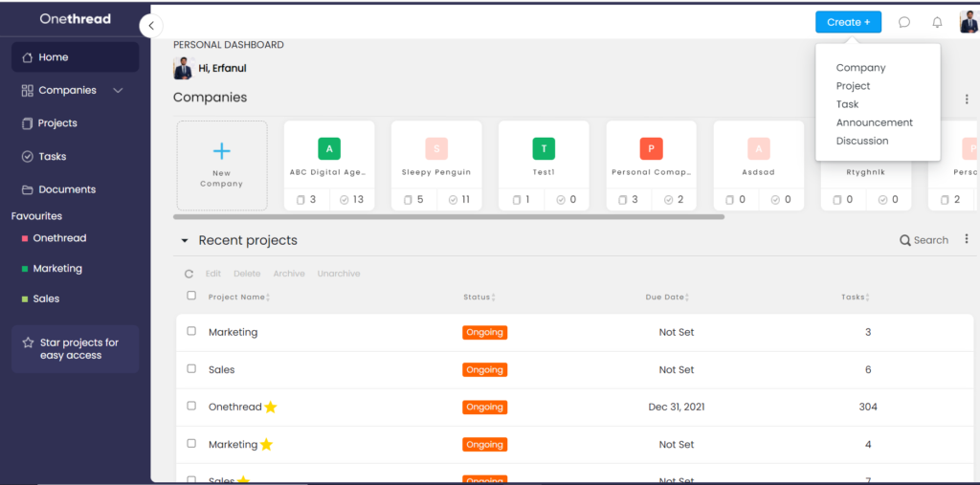Click the Ongoing badge on Onethread row
This screenshot has width=980, height=485.
485,407
